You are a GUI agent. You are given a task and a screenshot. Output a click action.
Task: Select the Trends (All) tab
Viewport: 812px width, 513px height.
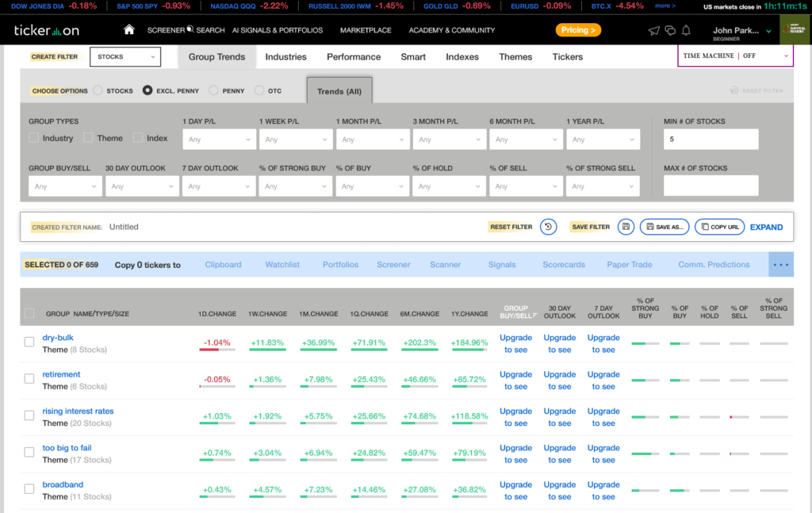pos(339,91)
